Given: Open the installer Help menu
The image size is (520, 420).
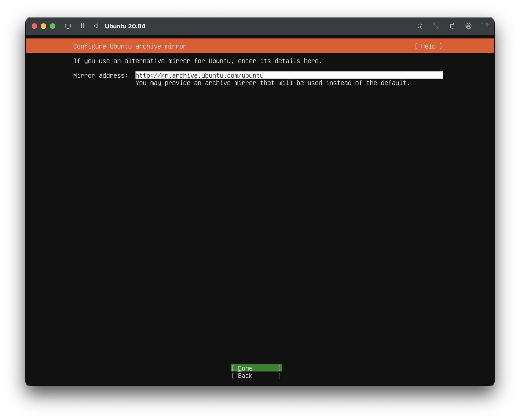Looking at the screenshot, I should pos(428,46).
